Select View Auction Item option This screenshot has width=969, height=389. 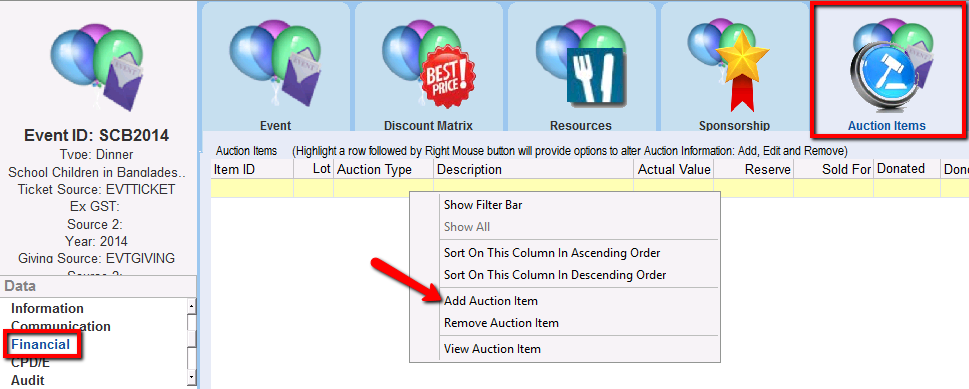point(492,349)
